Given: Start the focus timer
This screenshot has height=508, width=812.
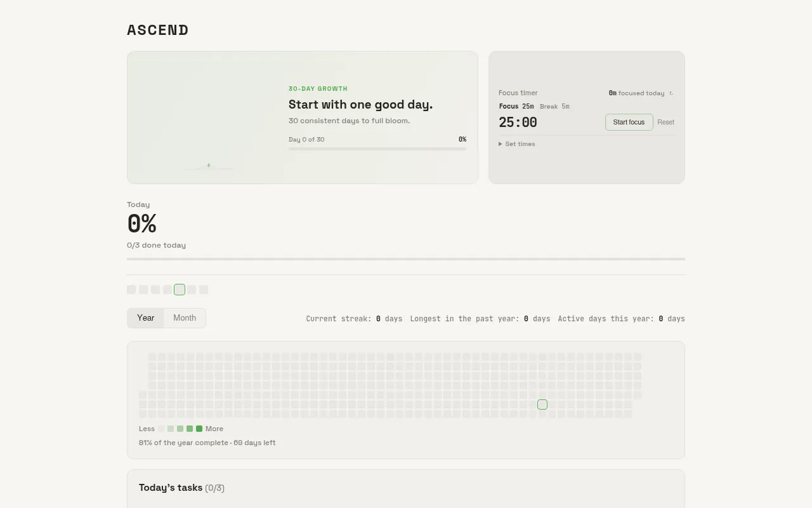Looking at the screenshot, I should pyautogui.click(x=629, y=122).
